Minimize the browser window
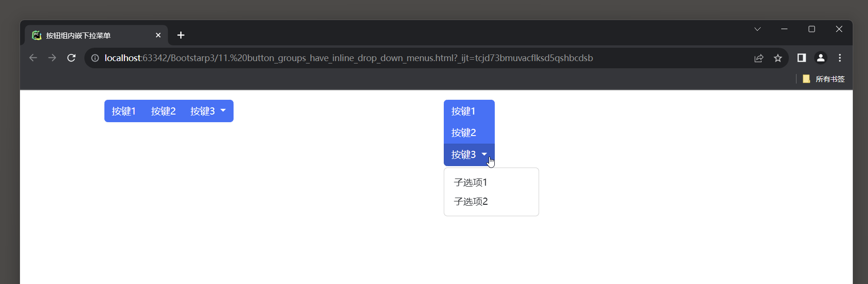 point(784,29)
